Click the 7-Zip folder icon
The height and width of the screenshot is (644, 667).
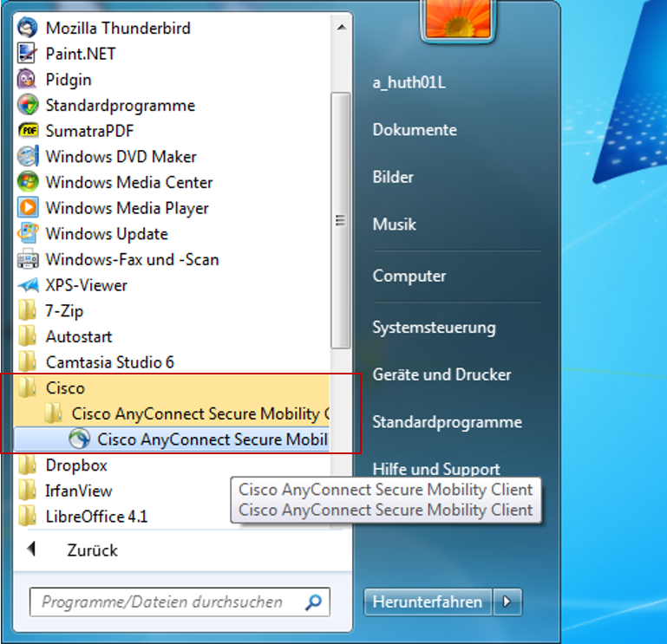click(28, 311)
